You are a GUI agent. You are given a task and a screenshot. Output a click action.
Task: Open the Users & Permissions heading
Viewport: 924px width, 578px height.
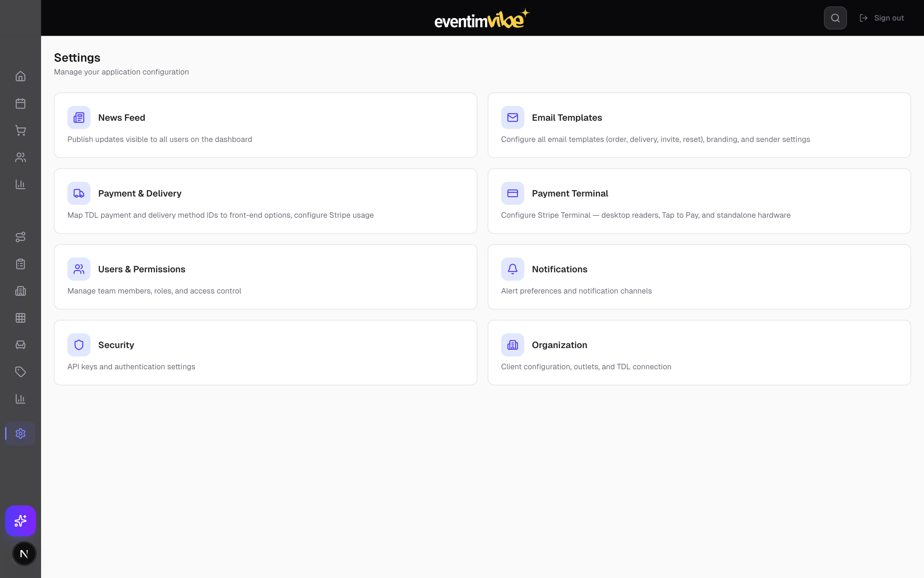(x=142, y=269)
